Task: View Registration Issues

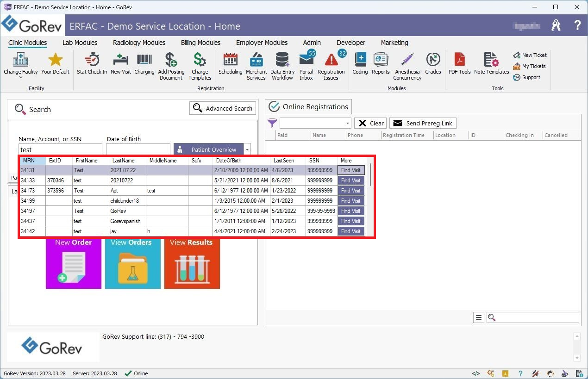Action: click(x=331, y=66)
